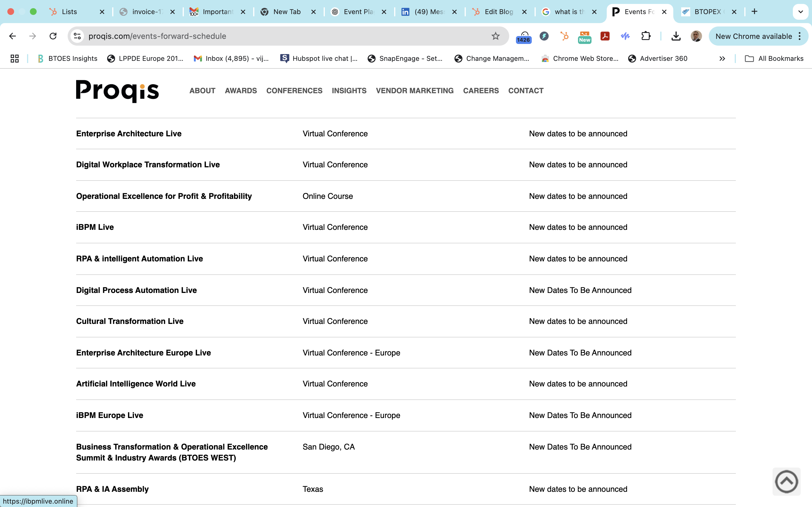This screenshot has height=507, width=812.
Task: Click the scroll-to-top arrow button
Action: (x=786, y=482)
